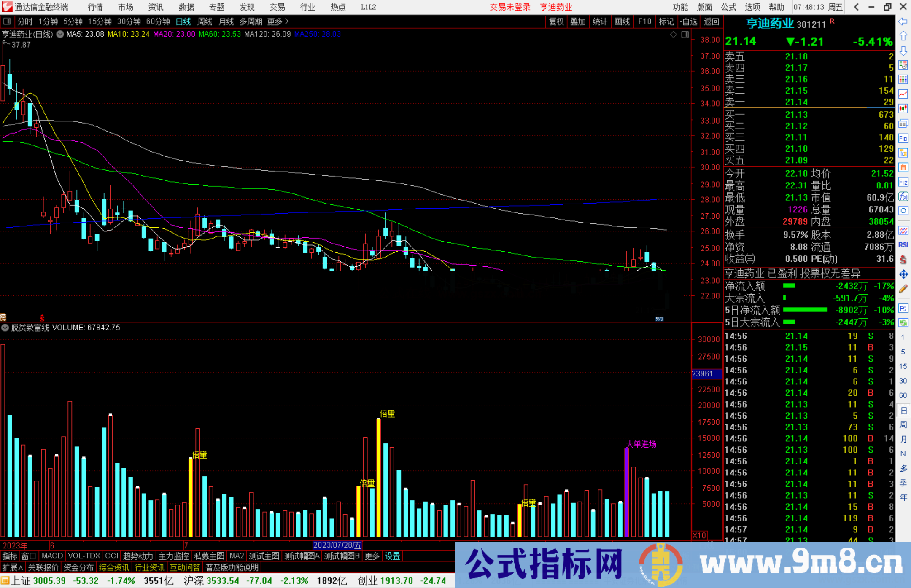Screen dimensions: 911x588
Task: Click the blue move arrows icon
Action: click(903, 274)
